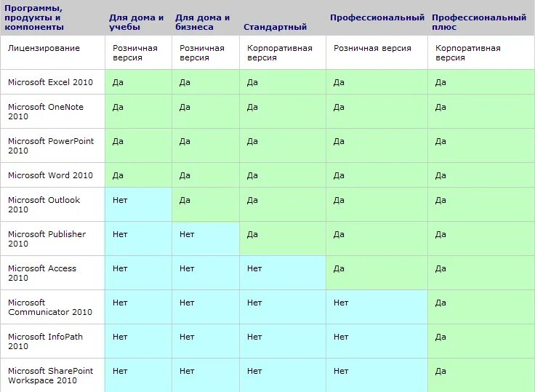This screenshot has width=535, height=392.
Task: Click 'Нет' for InfoPath in Профессиональный column
Action: coord(341,337)
